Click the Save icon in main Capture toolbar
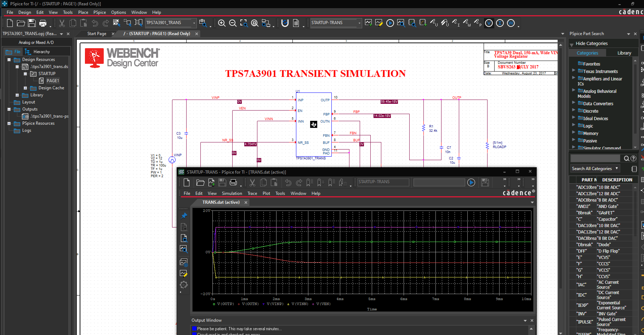Viewport: 644px width, 335px height. click(32, 23)
